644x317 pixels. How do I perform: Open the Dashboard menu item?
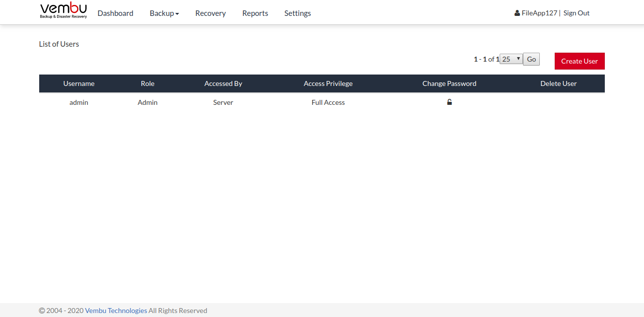(x=115, y=13)
